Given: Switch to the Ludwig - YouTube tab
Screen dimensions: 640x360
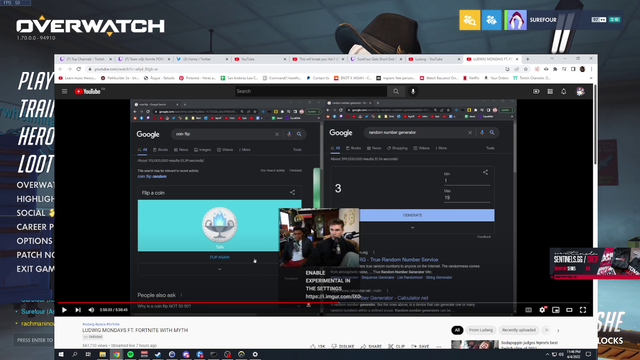Looking at the screenshot, I should [434, 59].
